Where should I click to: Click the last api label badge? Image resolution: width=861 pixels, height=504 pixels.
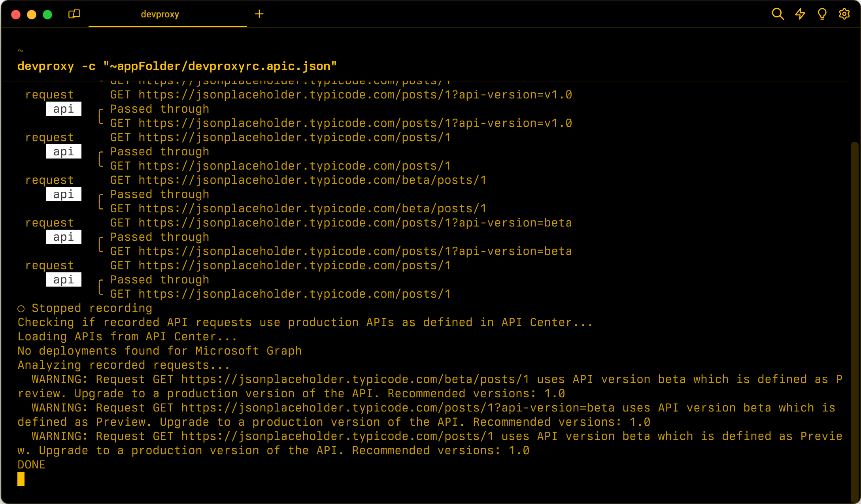coord(64,279)
